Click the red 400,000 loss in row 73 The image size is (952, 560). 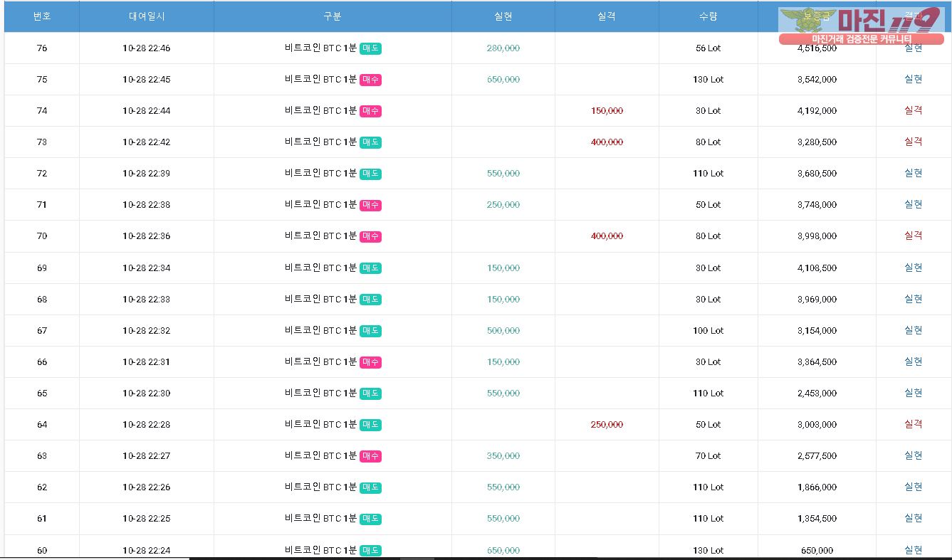pos(607,142)
